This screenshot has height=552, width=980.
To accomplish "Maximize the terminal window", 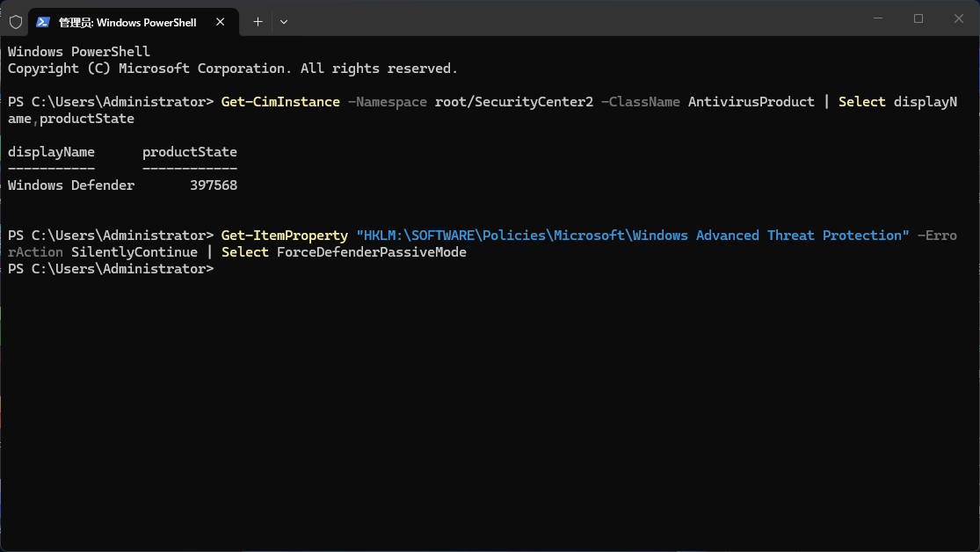I will [x=918, y=18].
